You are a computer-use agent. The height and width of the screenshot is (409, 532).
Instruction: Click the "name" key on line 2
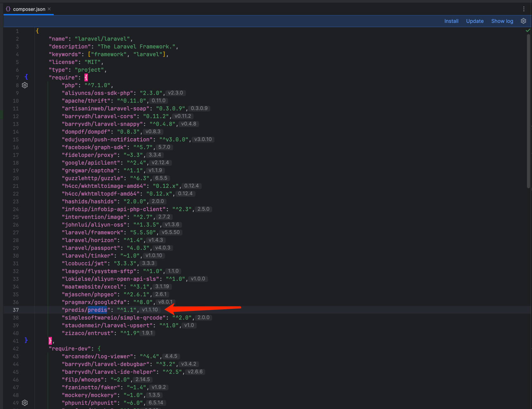(59, 39)
